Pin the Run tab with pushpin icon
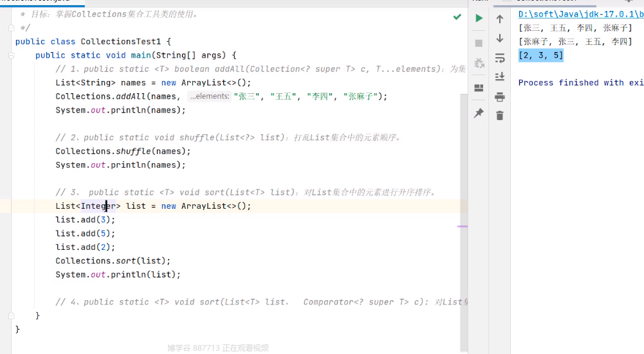This screenshot has width=644, height=354. pos(479,113)
